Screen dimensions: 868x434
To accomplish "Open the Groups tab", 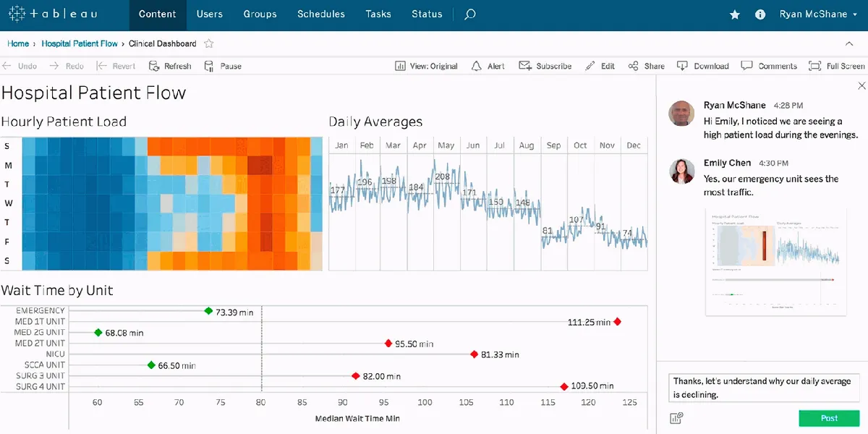I will (x=260, y=14).
